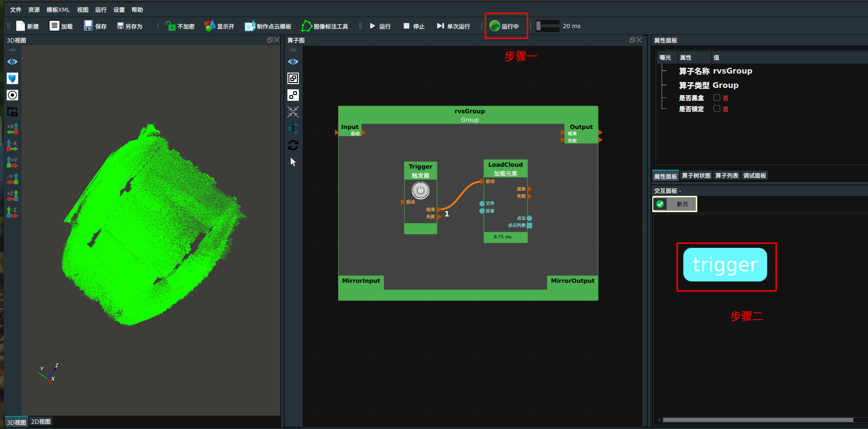
Task: Switch to the 调试面板 tab
Action: (x=755, y=176)
